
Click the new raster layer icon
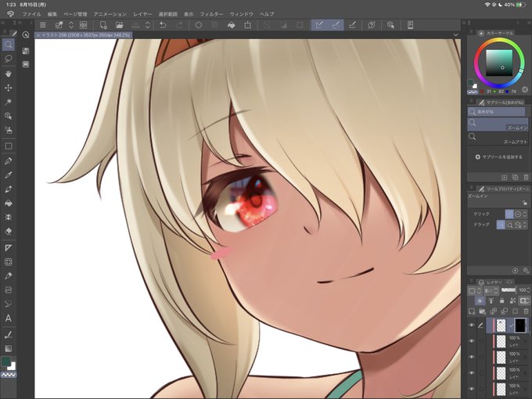tap(472, 311)
